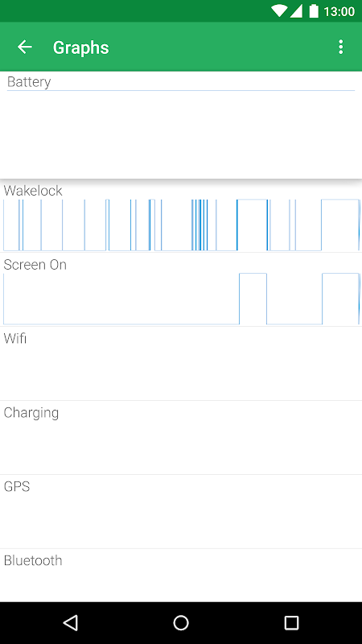The width and height of the screenshot is (362, 644).
Task: Tap the Android back navigation button
Action: pos(71,622)
